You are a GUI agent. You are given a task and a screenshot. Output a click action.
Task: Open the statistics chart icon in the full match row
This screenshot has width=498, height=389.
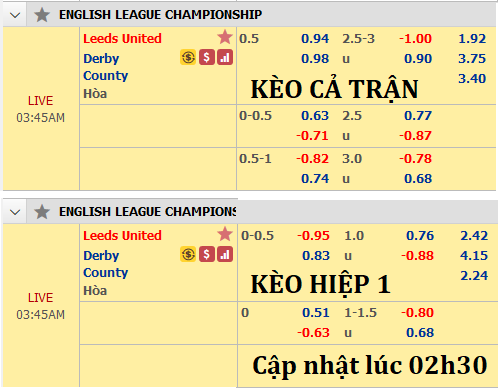coord(225,57)
